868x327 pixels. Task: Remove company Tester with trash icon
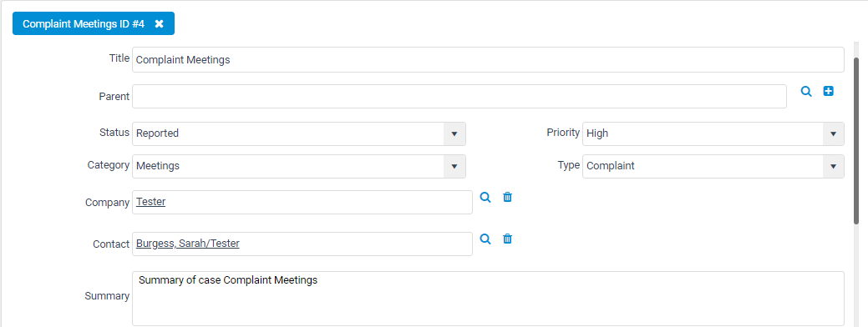pos(507,197)
